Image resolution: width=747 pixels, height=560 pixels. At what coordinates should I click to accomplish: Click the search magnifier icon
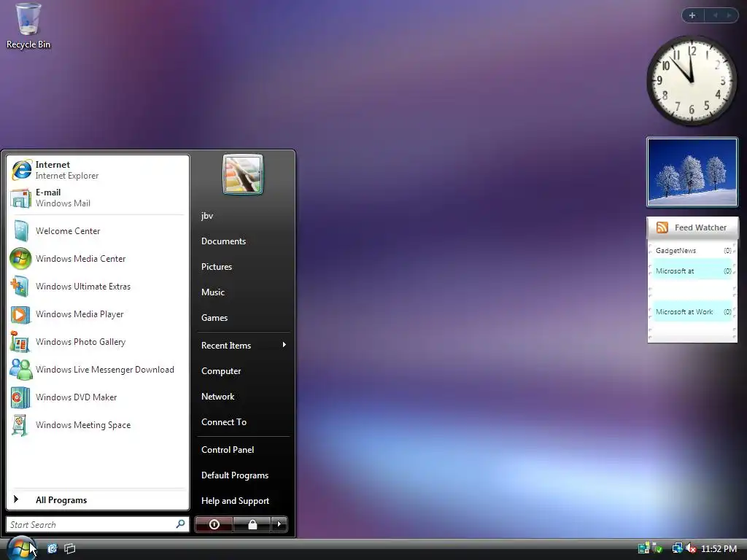tap(181, 524)
